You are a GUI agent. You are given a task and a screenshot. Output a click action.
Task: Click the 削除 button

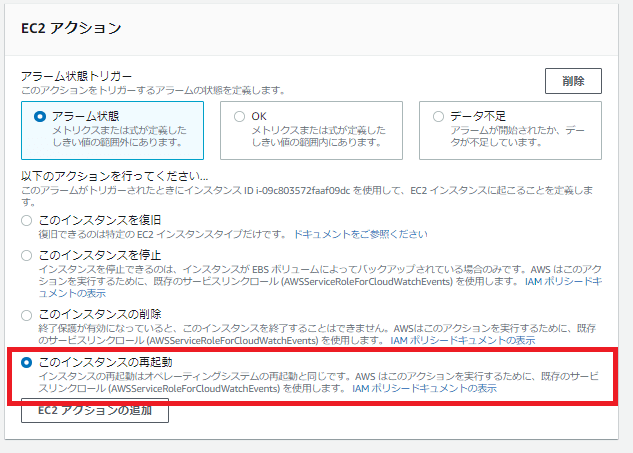[x=573, y=81]
